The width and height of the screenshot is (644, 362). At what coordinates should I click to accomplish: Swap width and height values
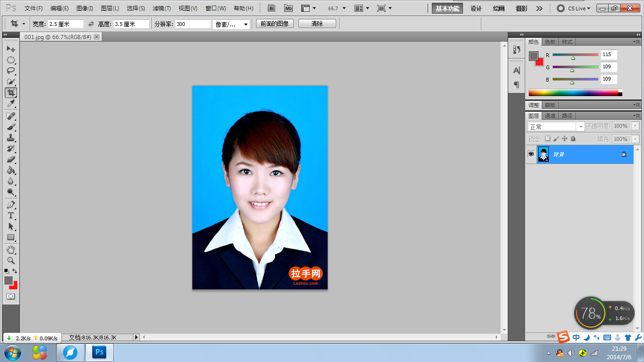click(91, 24)
